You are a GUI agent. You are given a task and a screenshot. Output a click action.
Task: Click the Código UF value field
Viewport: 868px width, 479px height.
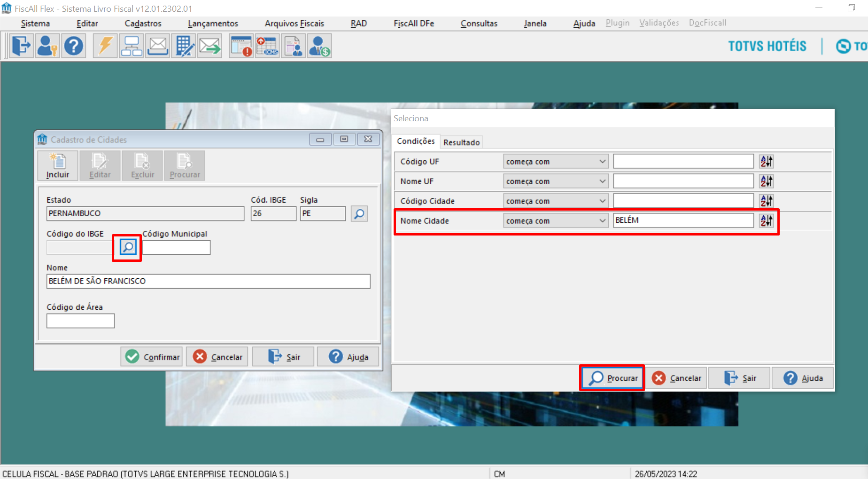(683, 161)
